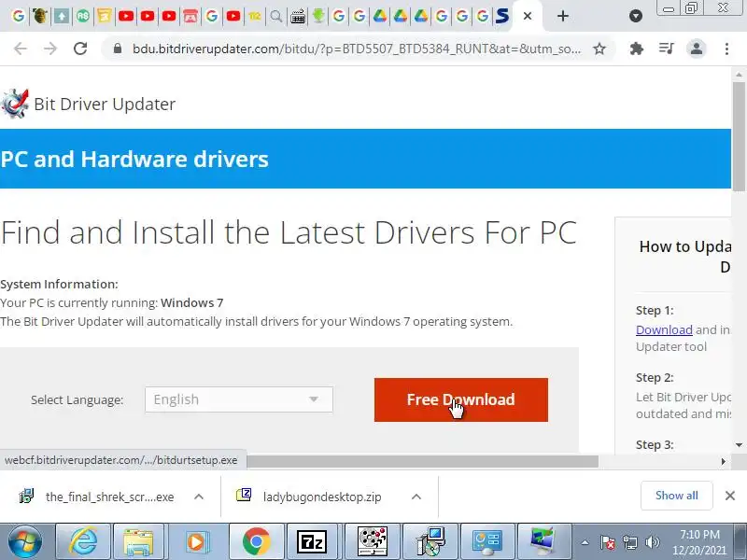Open the film reel app on taskbar
The height and width of the screenshot is (560, 747).
click(372, 541)
